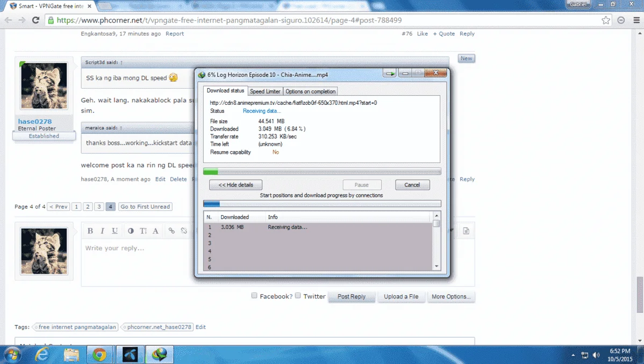This screenshot has height=364, width=644.
Task: Remove link with the unlink icon
Action: (184, 231)
